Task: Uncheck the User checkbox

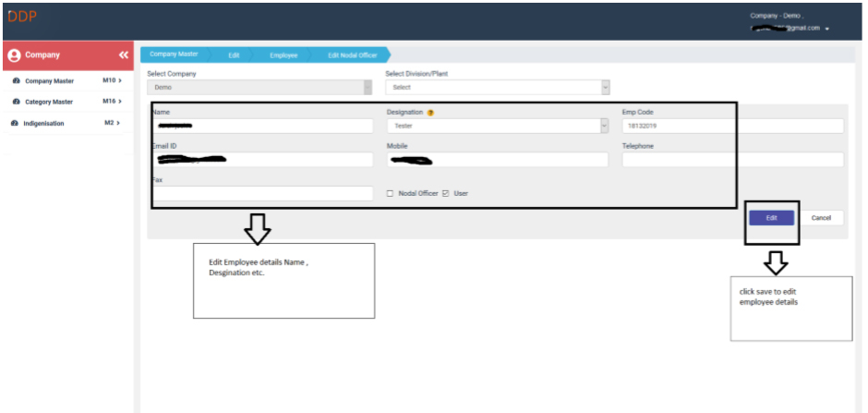Action: tap(446, 193)
